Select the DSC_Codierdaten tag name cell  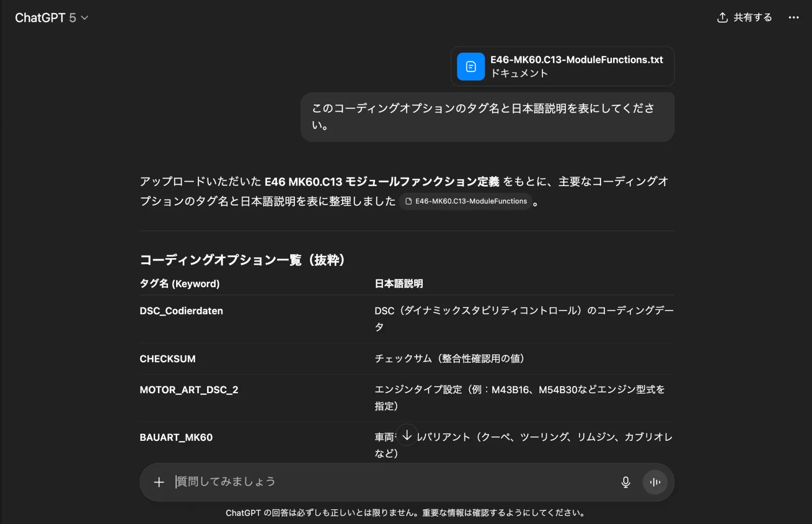pos(181,311)
